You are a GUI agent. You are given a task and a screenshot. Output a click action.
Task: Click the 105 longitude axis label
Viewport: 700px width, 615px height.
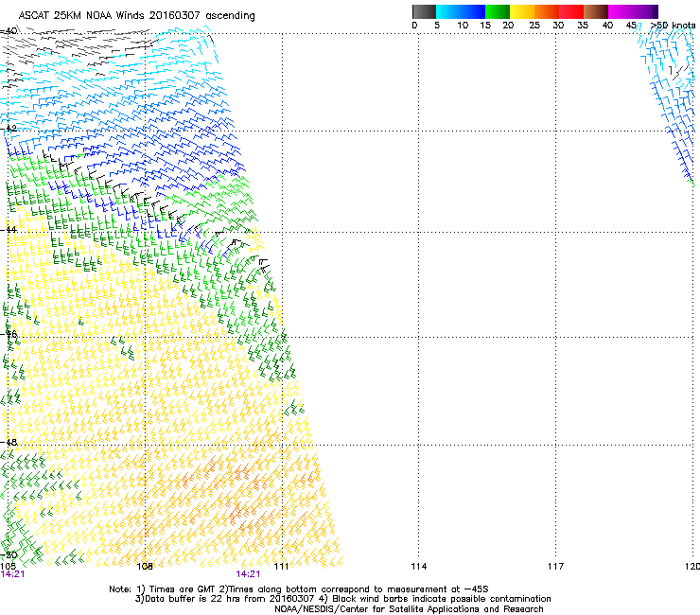8,566
